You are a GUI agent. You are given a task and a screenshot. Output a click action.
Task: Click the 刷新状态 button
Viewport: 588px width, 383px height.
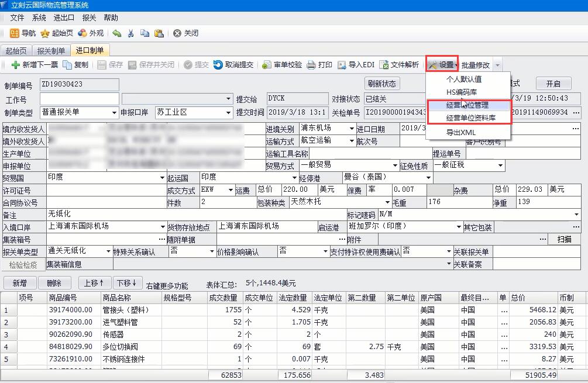[382, 84]
